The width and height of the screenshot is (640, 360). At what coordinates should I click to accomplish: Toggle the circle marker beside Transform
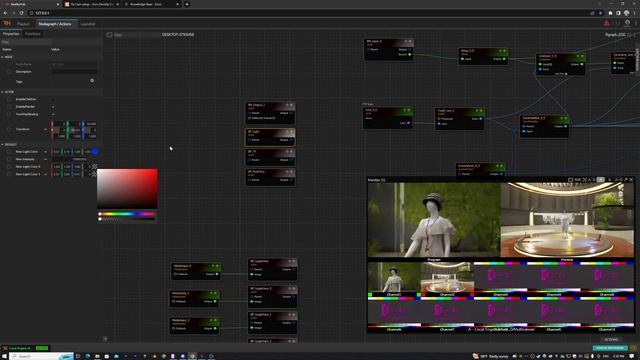coord(9,129)
